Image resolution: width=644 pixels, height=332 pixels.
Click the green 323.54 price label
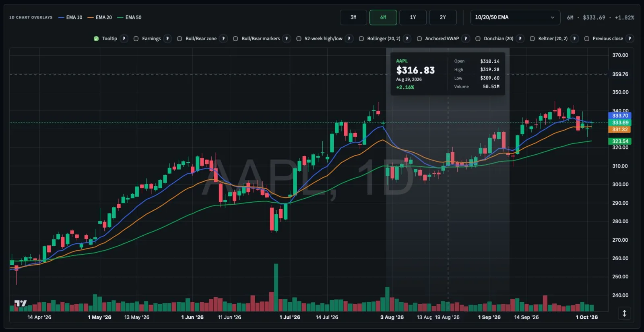click(x=620, y=141)
